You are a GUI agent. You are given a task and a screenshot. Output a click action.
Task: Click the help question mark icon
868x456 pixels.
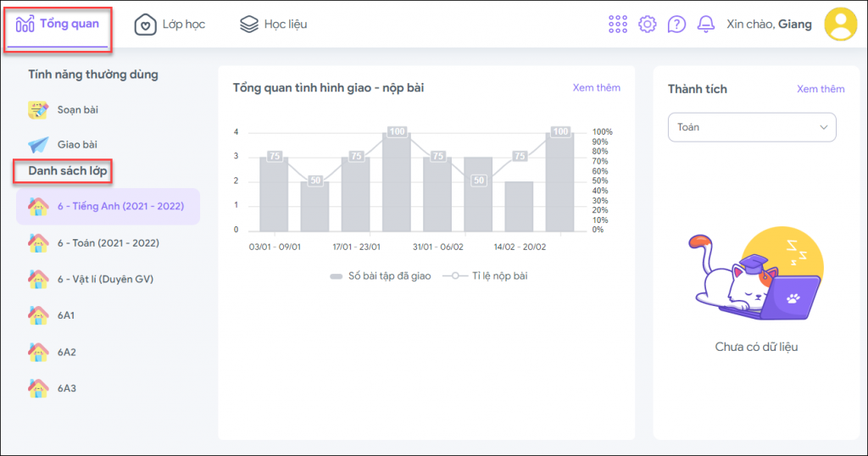676,24
